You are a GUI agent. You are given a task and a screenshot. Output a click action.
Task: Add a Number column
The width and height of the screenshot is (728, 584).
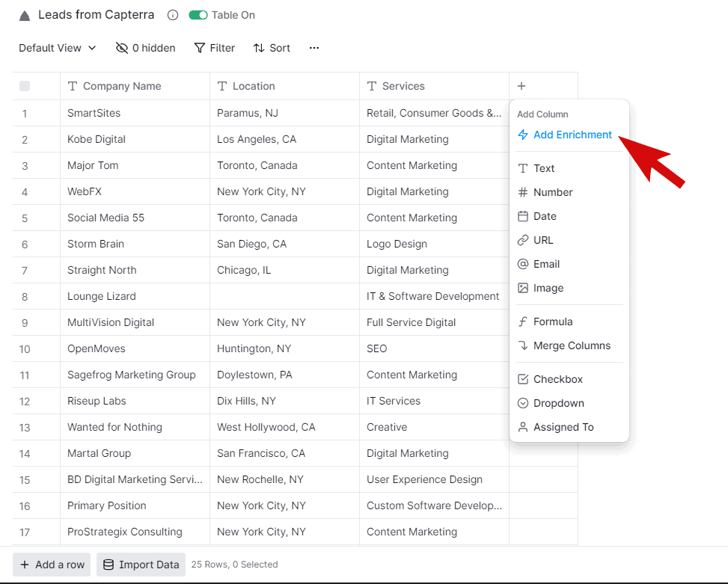[x=569, y=192]
